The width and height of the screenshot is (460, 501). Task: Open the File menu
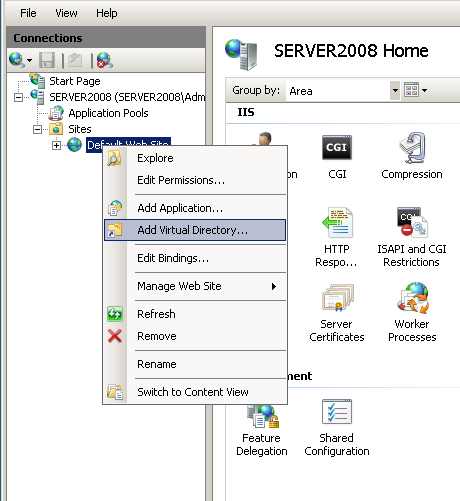tap(28, 13)
